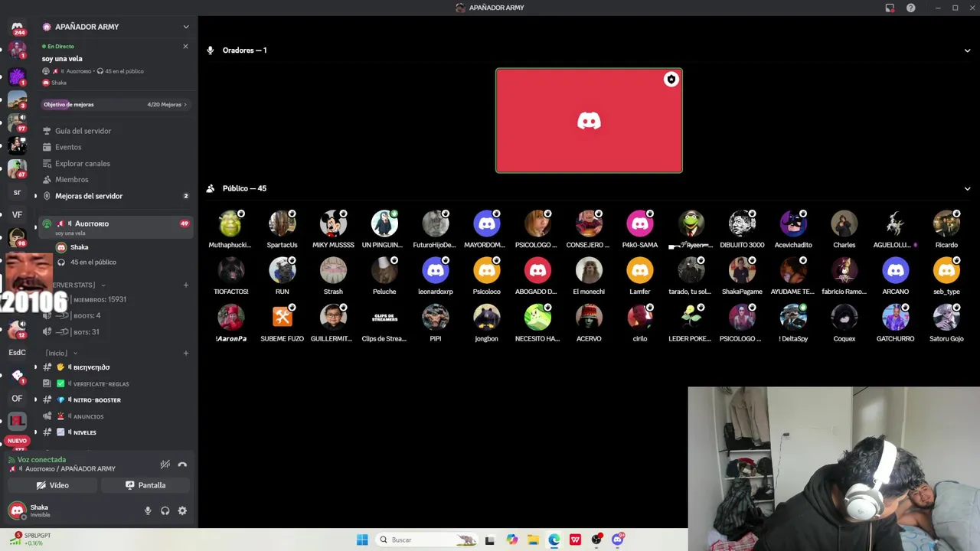
Task: Open ARCANO audience avatar
Action: (895, 270)
